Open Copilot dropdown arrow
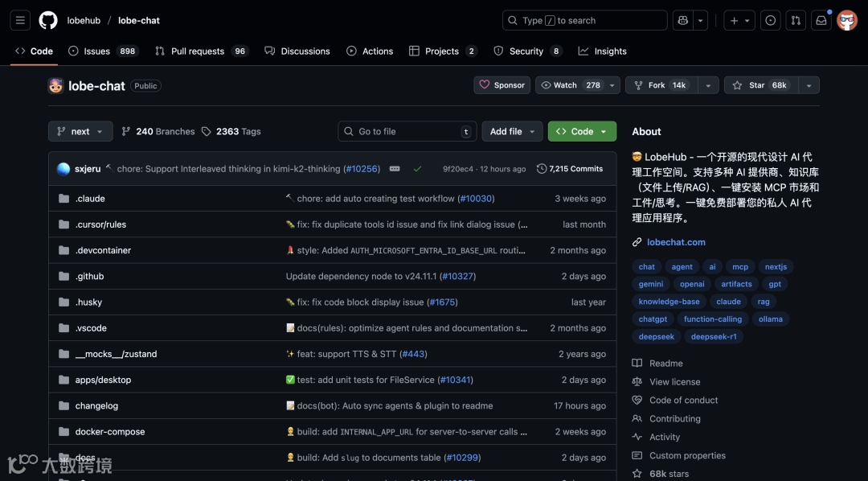This screenshot has height=481, width=868. click(700, 20)
